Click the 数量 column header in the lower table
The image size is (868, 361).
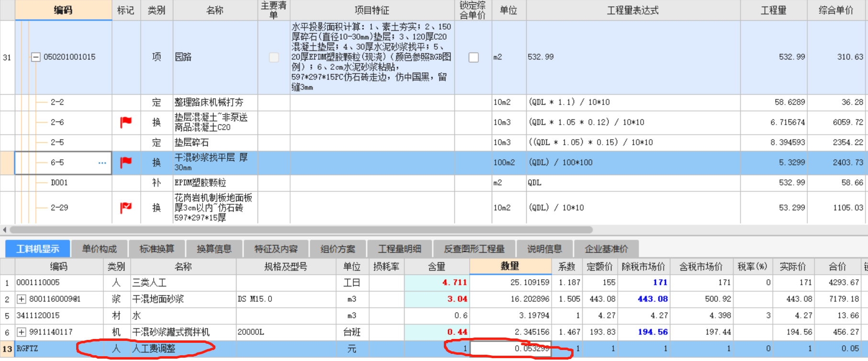[x=510, y=266]
